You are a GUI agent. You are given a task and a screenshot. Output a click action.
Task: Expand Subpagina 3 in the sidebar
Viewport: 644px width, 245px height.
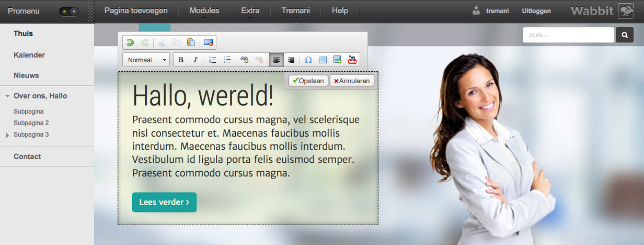(x=7, y=135)
